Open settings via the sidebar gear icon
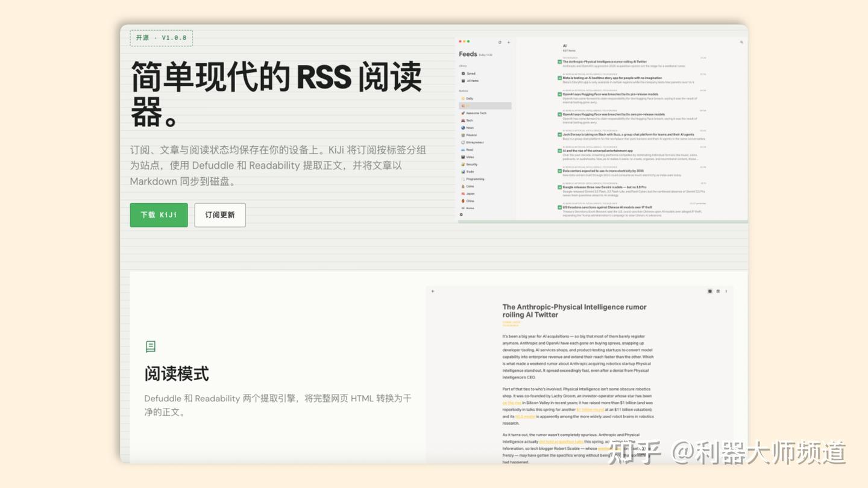The height and width of the screenshot is (488, 868). [x=462, y=214]
